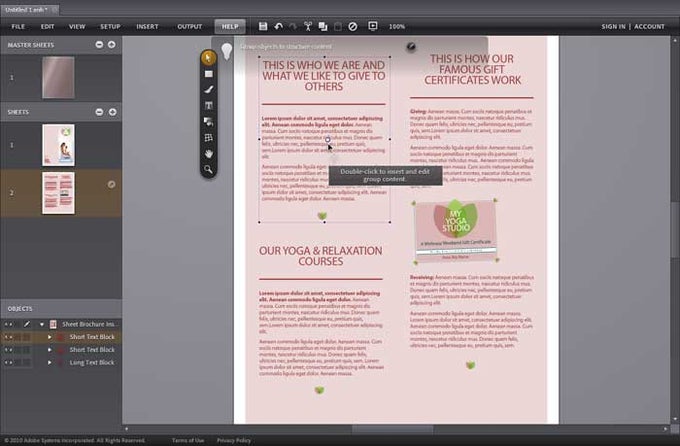The image size is (680, 446).
Task: Click the Paste clipboard icon
Action: click(338, 26)
